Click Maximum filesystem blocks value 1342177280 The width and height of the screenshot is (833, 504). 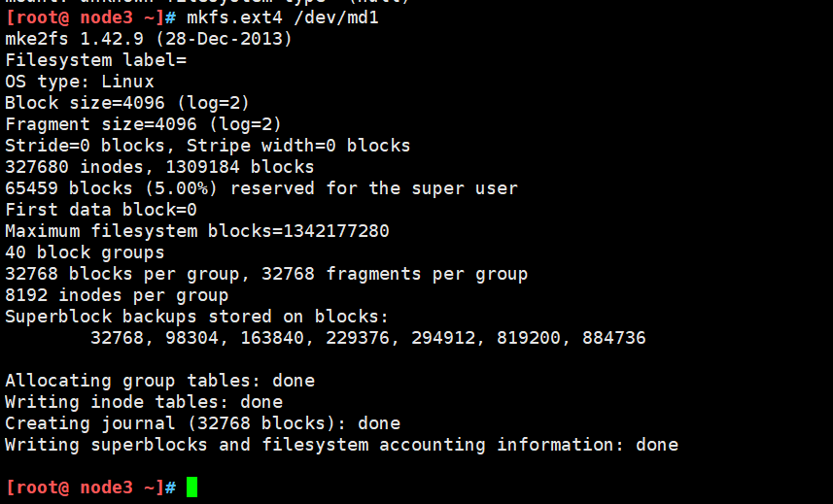click(335, 231)
